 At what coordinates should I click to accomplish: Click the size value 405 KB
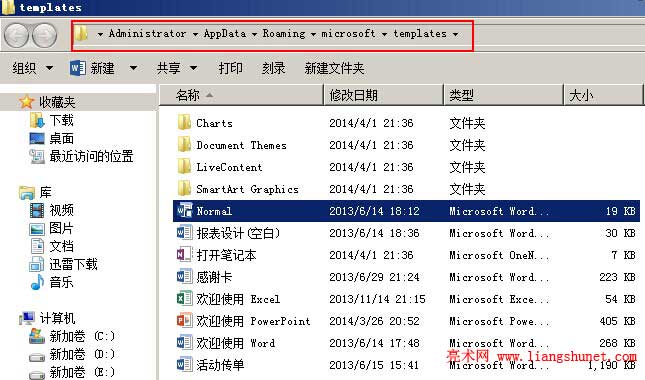pyautogui.click(x=617, y=321)
